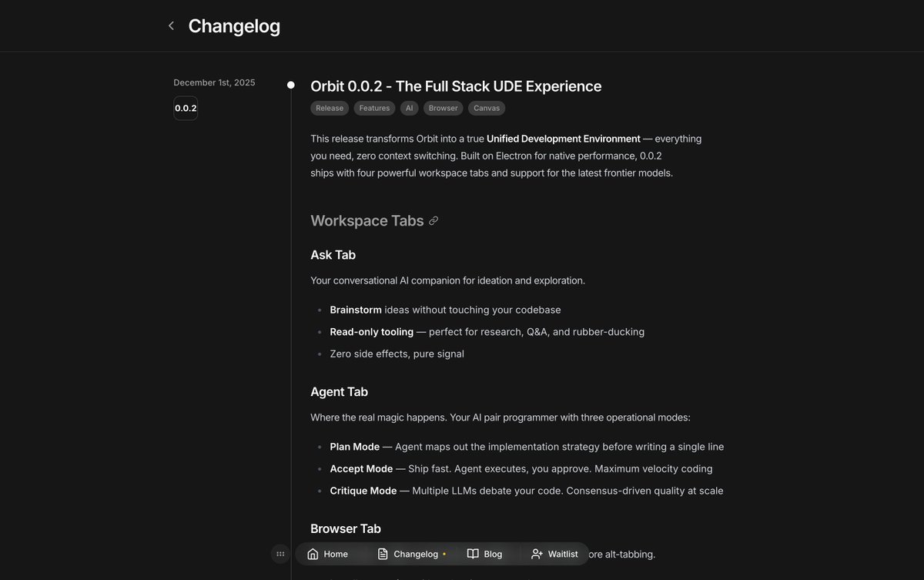Viewport: 924px width, 580px height.
Task: Click the Release tag
Action: 330,108
